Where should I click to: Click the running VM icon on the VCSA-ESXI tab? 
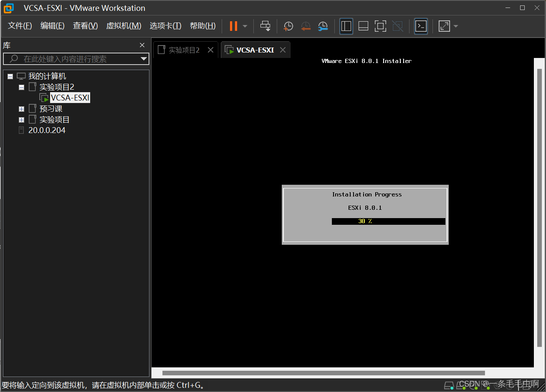pyautogui.click(x=229, y=50)
